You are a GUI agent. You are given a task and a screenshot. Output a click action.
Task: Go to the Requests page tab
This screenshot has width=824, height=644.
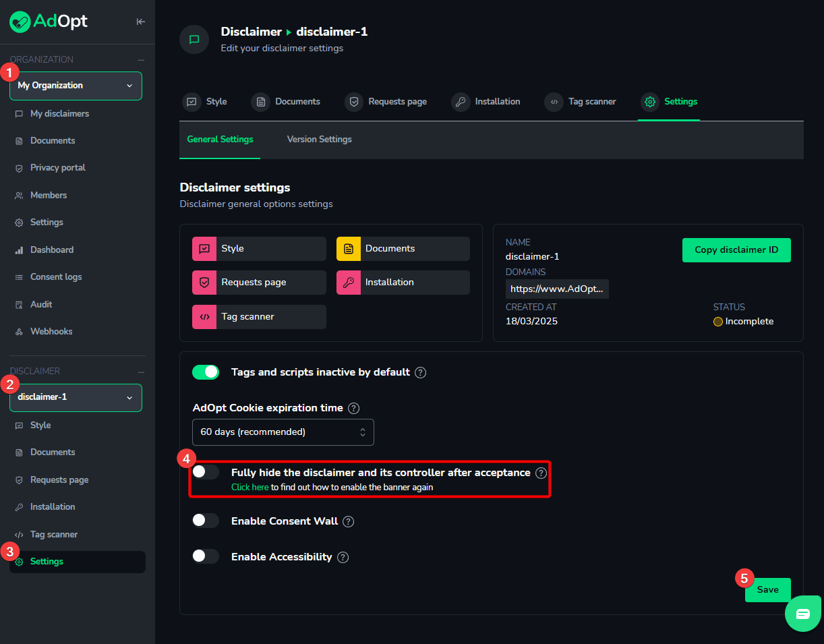click(386, 102)
